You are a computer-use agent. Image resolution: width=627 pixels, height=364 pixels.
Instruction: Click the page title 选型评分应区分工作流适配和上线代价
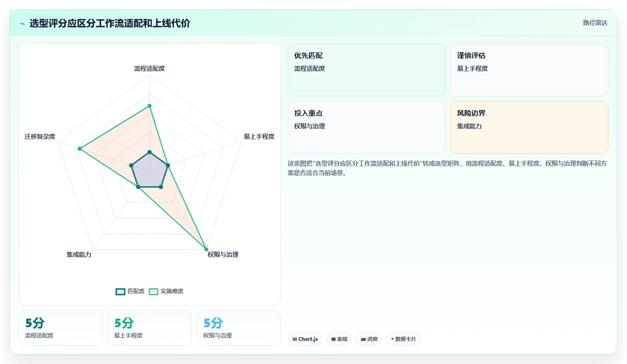pos(110,23)
